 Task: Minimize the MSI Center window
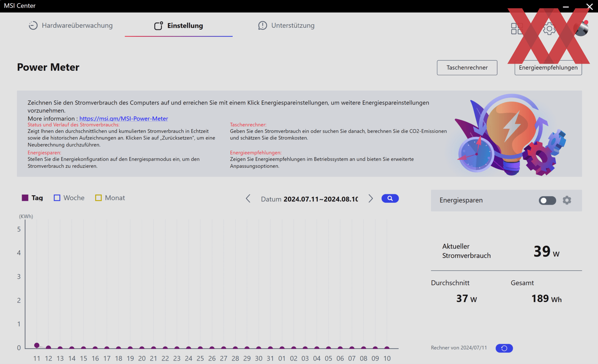[566, 6]
